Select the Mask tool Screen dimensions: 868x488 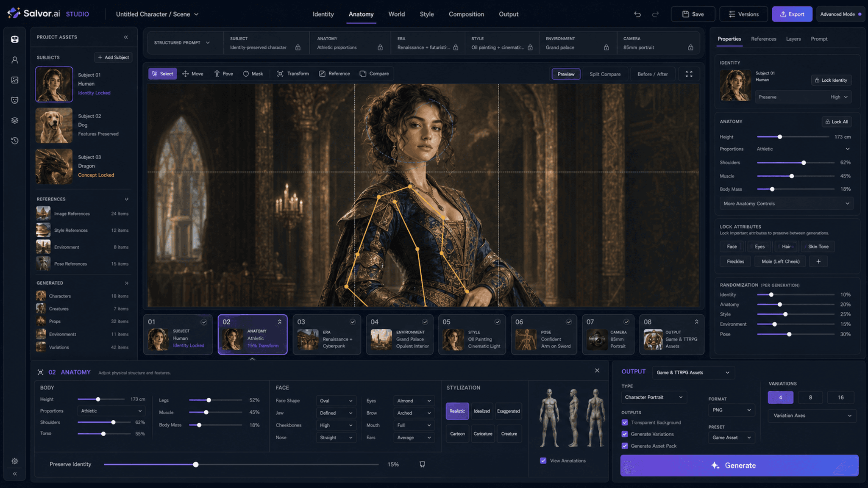tap(253, 74)
